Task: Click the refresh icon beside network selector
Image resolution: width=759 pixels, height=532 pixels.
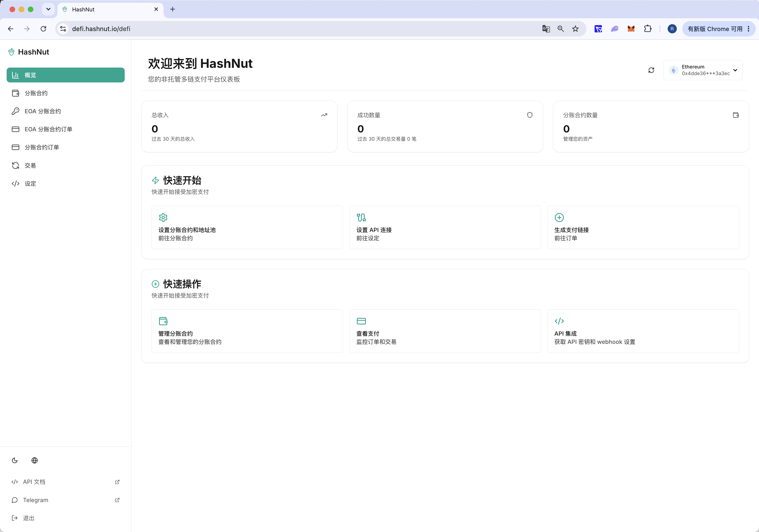Action: coord(651,70)
